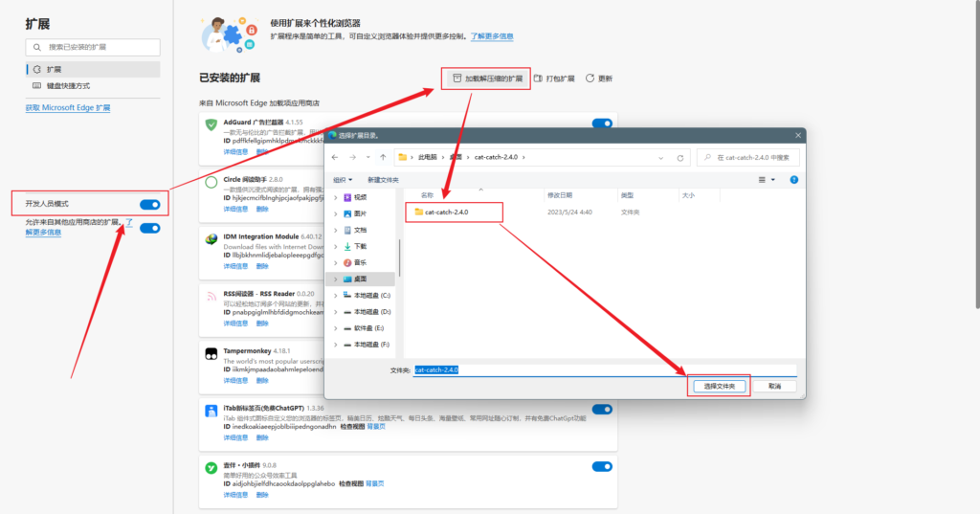Click 删除 remove link for 壹伴 extension
The height and width of the screenshot is (514, 980).
click(262, 495)
